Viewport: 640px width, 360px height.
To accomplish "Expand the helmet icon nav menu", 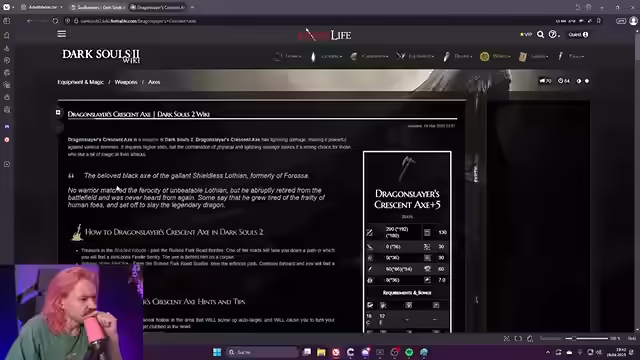I will (369, 56).
